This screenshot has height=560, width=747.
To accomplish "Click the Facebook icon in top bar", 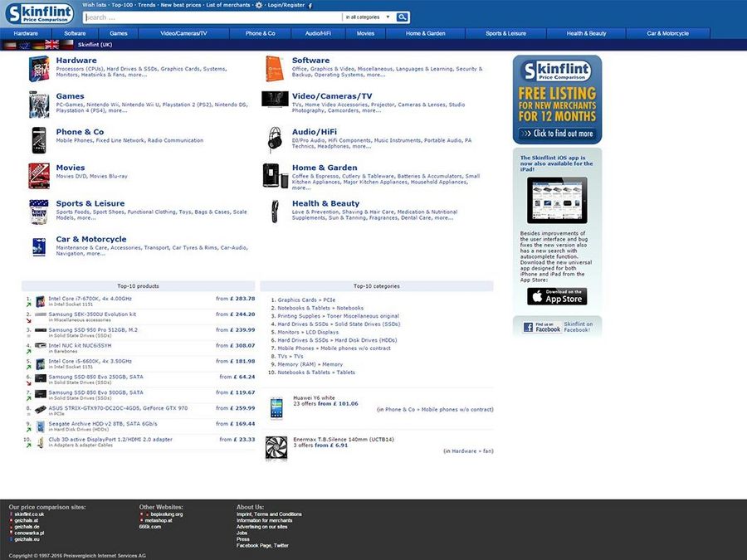I will click(310, 5).
